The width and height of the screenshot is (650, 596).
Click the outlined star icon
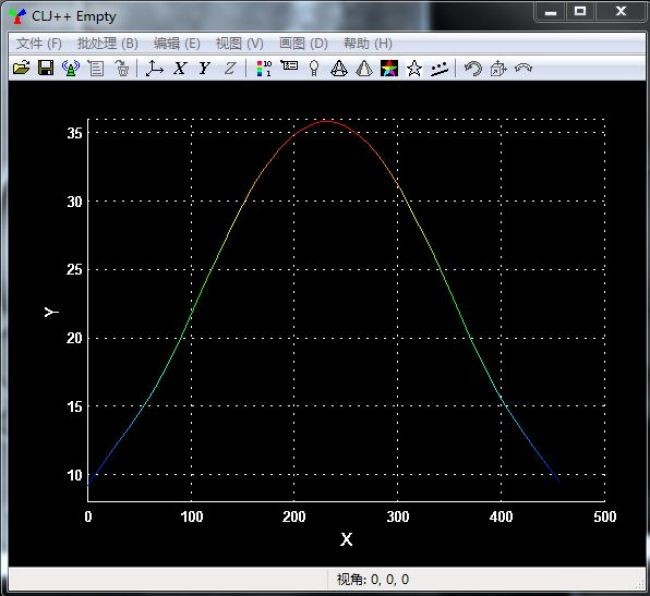click(x=414, y=68)
